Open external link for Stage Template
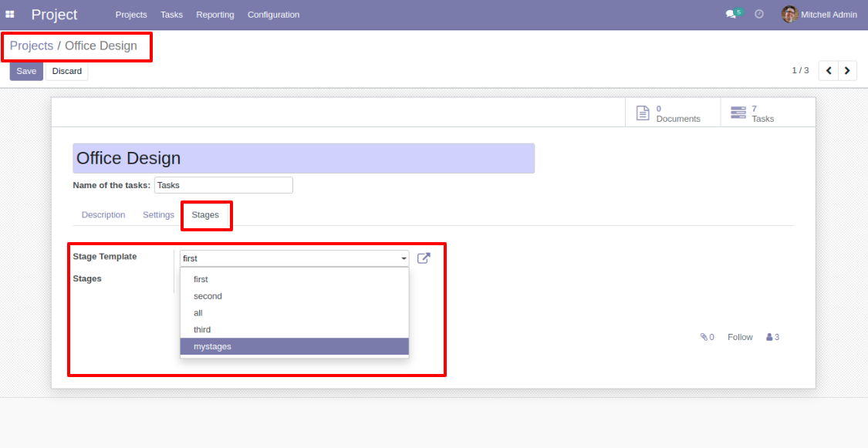The image size is (868, 448). point(424,258)
